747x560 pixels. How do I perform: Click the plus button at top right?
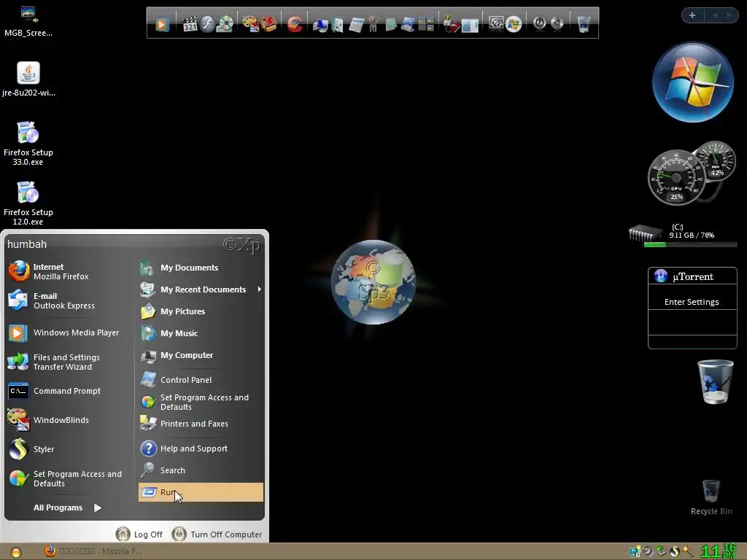[x=692, y=15]
